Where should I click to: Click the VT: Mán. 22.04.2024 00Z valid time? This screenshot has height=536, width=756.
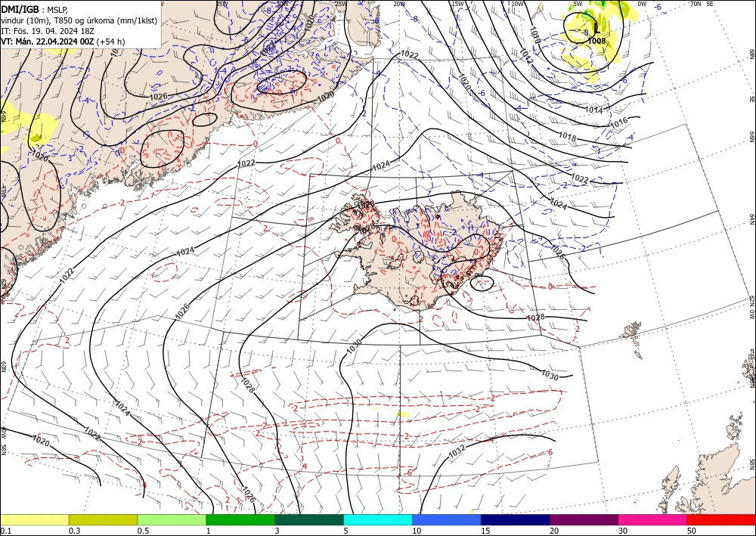point(48,42)
